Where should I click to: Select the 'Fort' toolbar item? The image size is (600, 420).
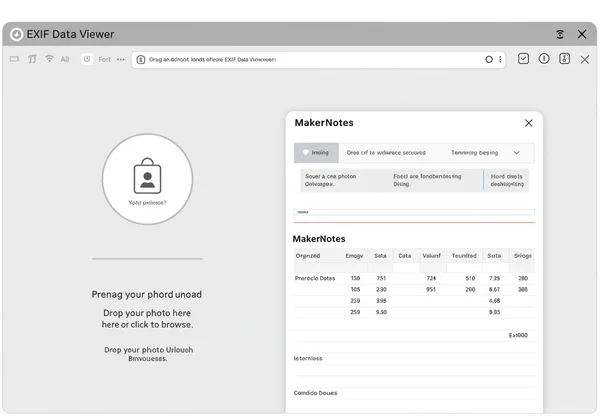click(104, 59)
